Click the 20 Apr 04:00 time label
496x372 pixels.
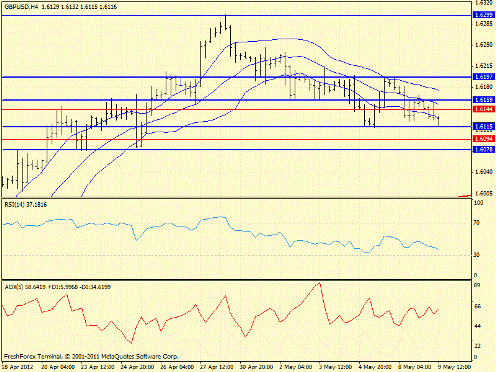(58, 367)
